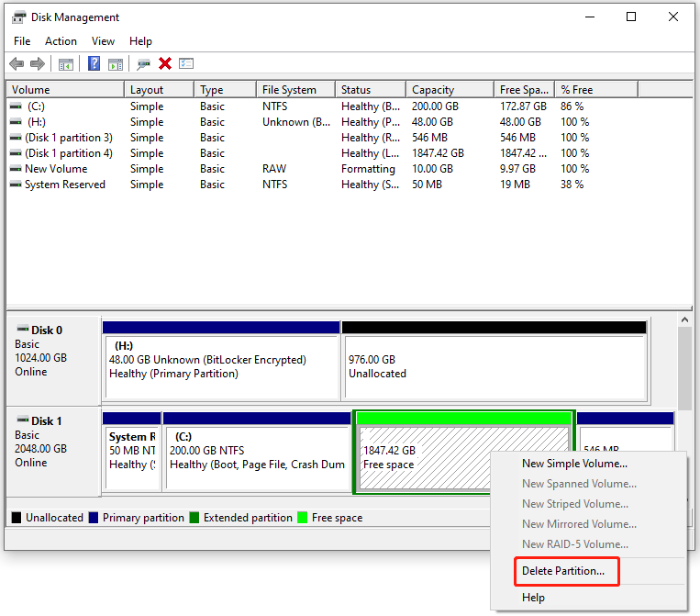Click black Unallocated legend swatch
This screenshot has height=616, width=700.
17,517
